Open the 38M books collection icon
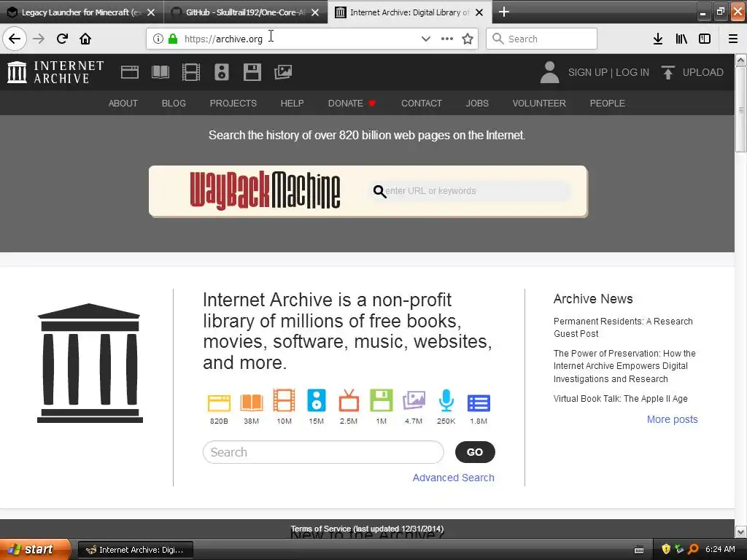 pyautogui.click(x=252, y=402)
